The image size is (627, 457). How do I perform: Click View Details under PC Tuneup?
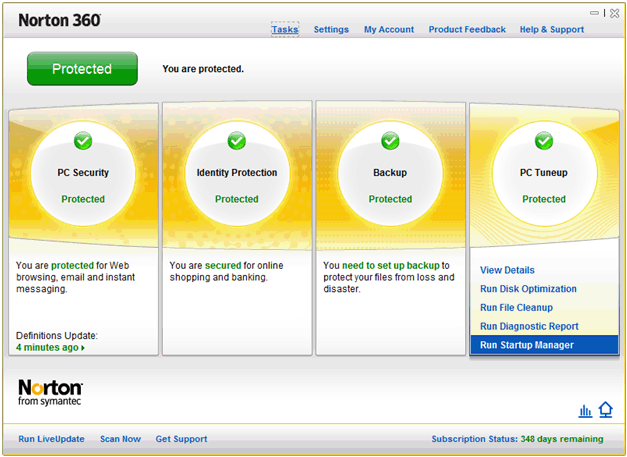(x=507, y=270)
